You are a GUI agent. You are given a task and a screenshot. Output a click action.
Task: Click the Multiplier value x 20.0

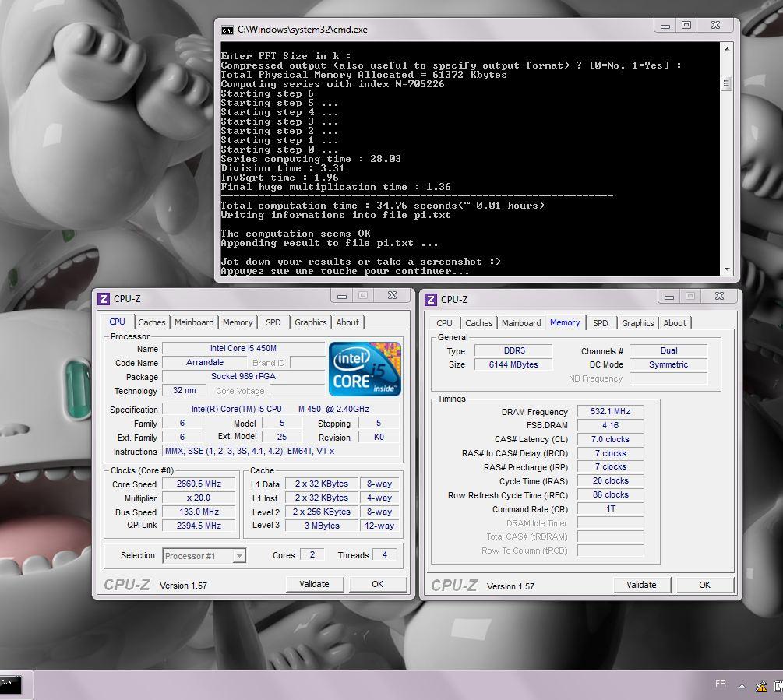[199, 498]
